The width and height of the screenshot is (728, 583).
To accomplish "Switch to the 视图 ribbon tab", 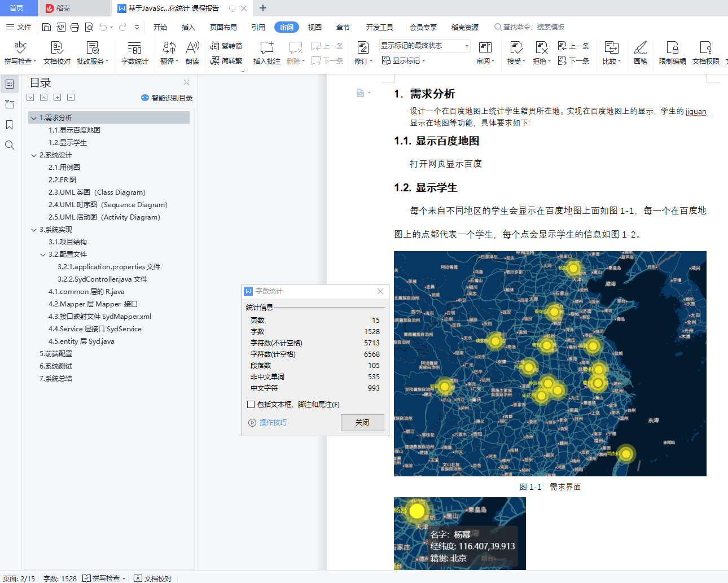I will (315, 27).
